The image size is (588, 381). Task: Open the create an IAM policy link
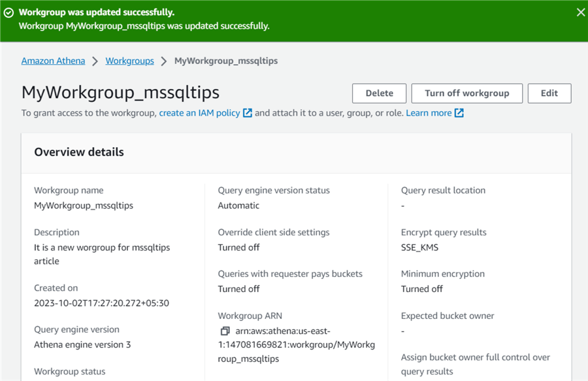point(199,113)
